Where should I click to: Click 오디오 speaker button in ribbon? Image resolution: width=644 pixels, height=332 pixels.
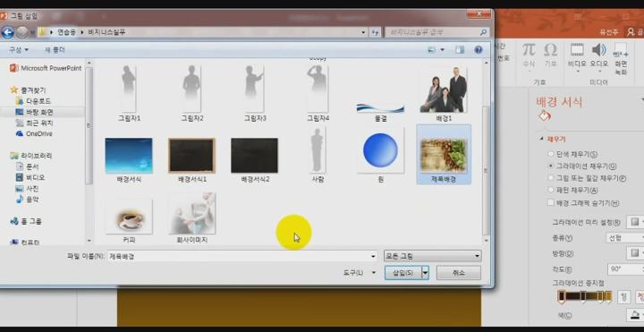click(x=599, y=57)
